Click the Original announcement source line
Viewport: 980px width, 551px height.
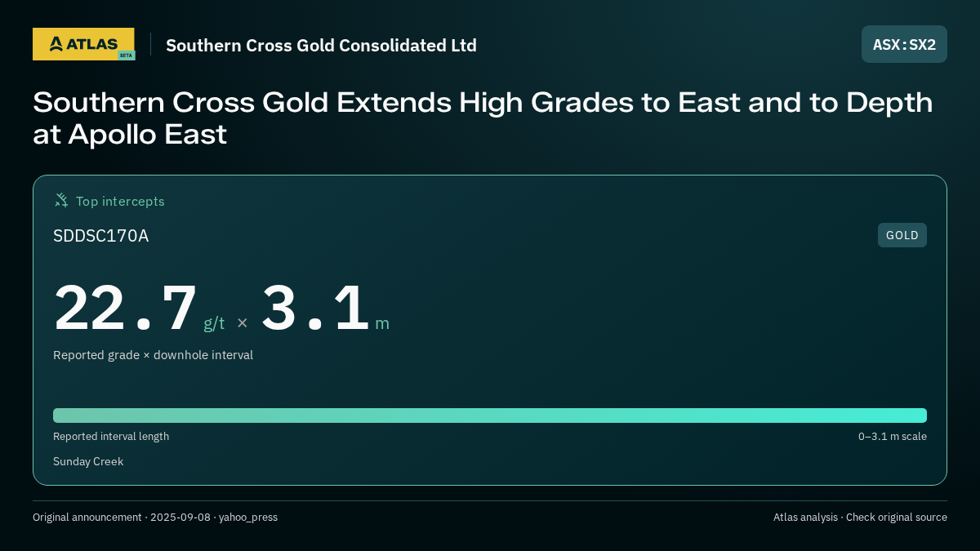(x=155, y=518)
